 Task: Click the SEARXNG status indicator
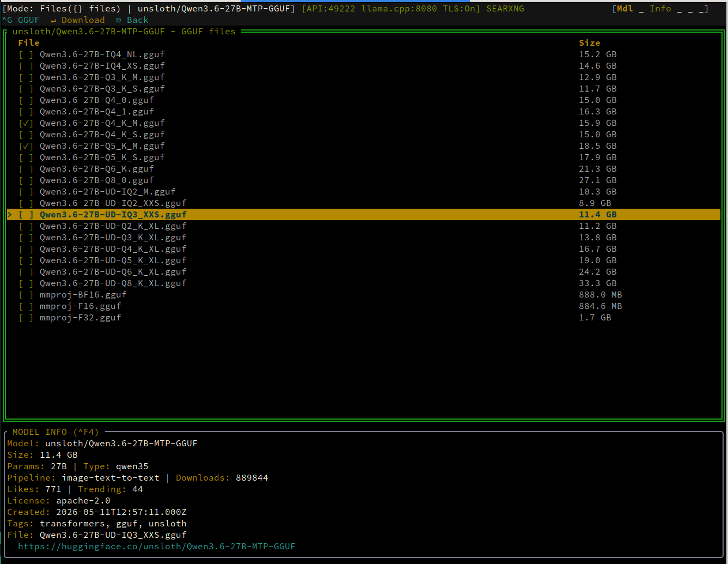click(505, 9)
